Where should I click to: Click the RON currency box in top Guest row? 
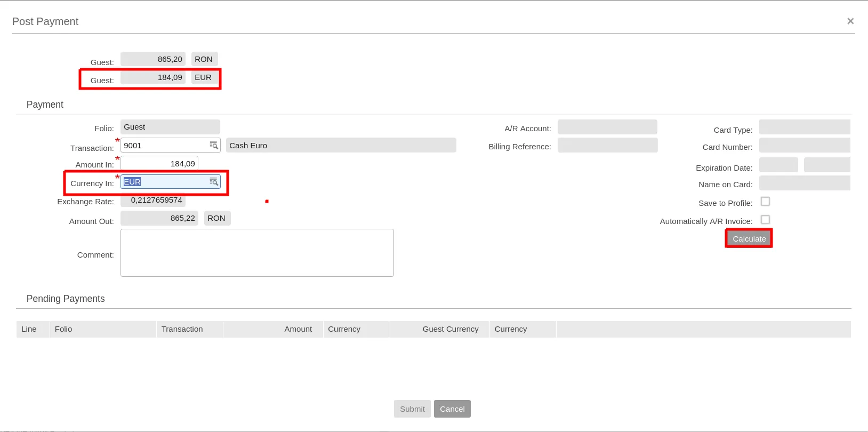pos(204,59)
